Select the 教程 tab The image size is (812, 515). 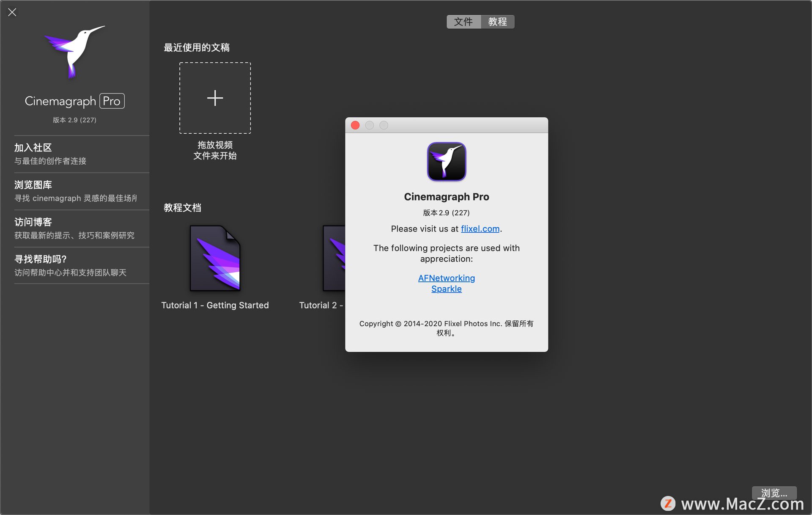point(498,22)
